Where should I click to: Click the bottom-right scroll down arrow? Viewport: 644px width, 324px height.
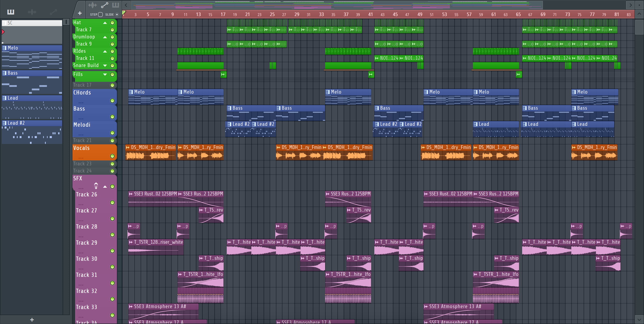639,319
